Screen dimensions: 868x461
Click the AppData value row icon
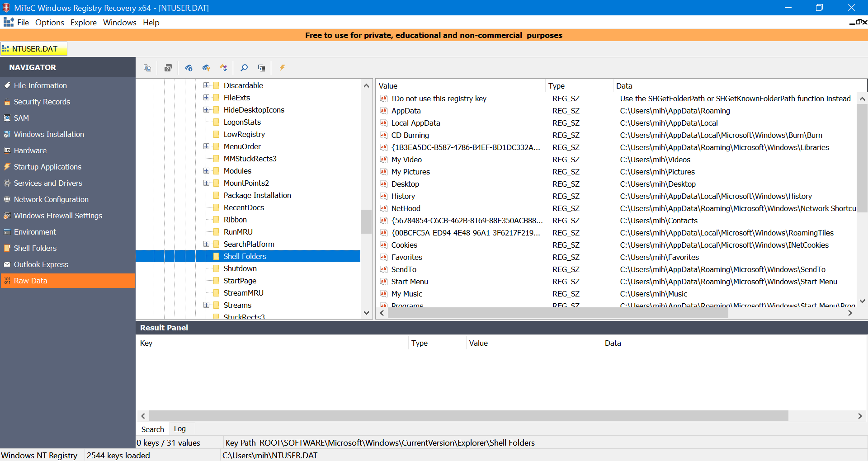[x=384, y=111]
